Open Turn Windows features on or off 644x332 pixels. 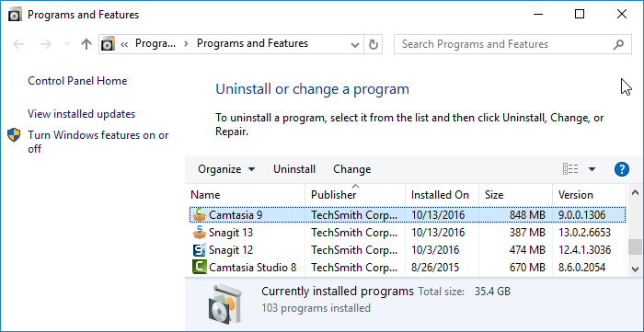[x=98, y=142]
